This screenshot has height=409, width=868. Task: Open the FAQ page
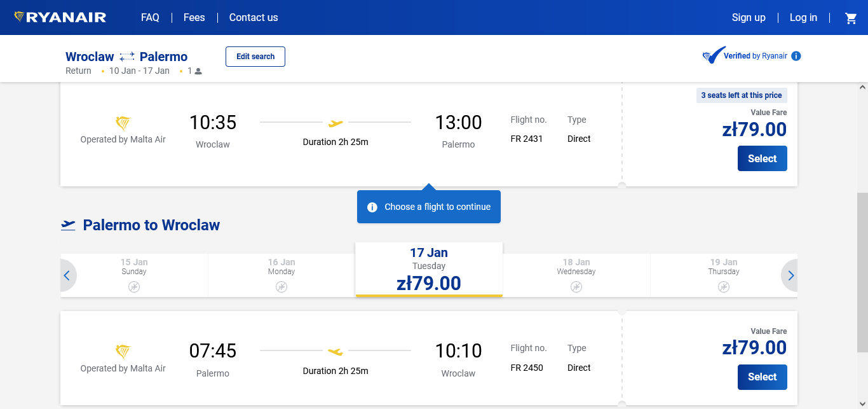pyautogui.click(x=150, y=18)
